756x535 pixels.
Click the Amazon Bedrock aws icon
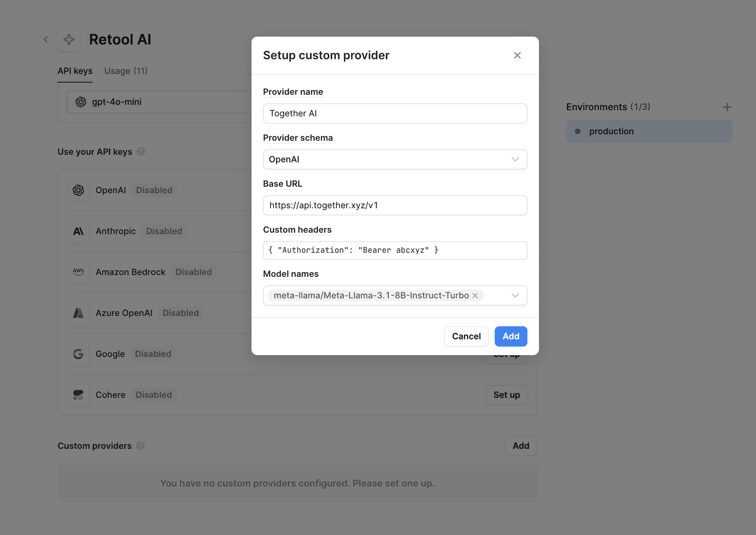click(78, 272)
